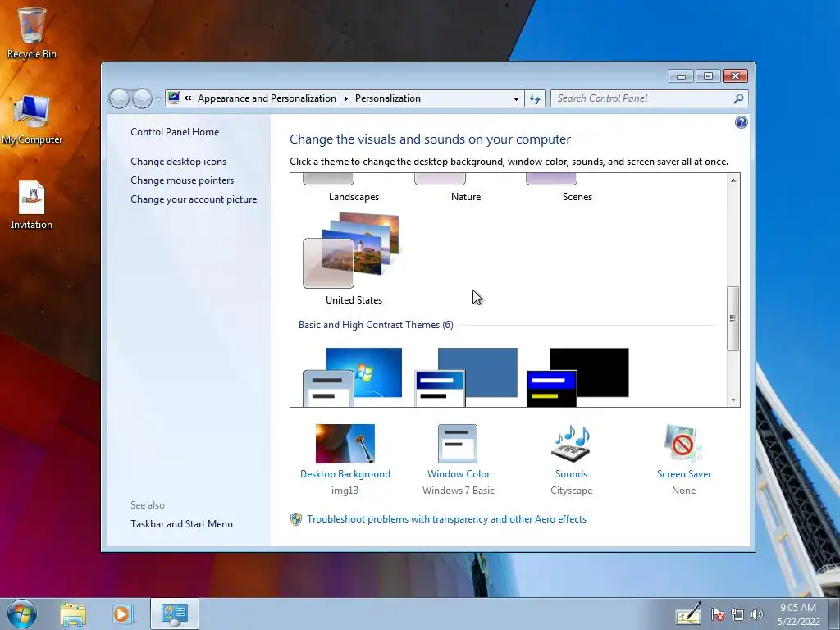Click the theme list scroll down arrow
This screenshot has width=840, height=630.
coord(733,399)
